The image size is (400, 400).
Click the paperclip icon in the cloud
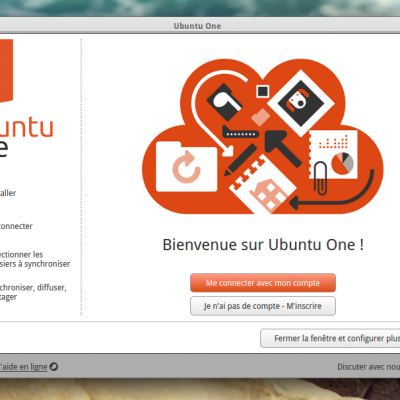click(x=321, y=178)
